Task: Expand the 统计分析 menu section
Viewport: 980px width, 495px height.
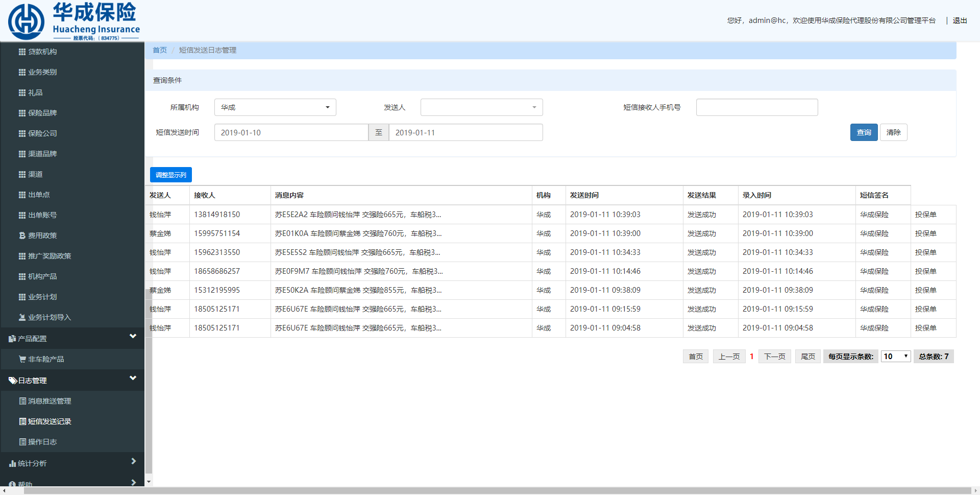Action: click(x=133, y=462)
